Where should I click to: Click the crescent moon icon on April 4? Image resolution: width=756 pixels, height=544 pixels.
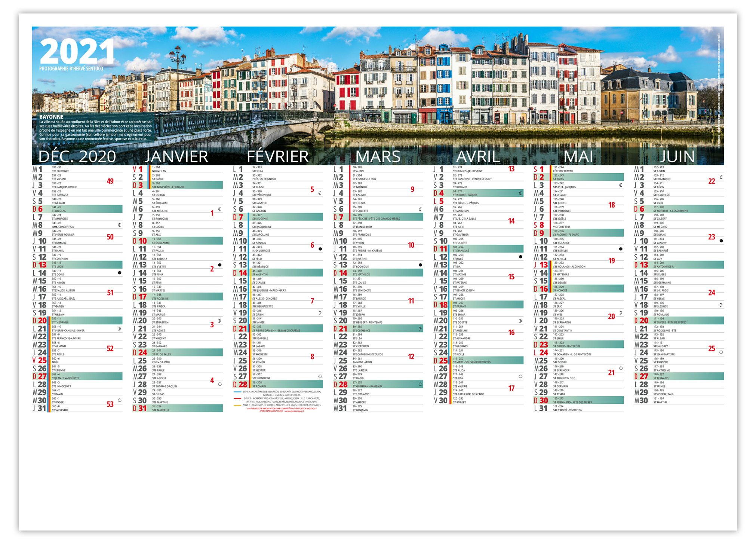[520, 193]
